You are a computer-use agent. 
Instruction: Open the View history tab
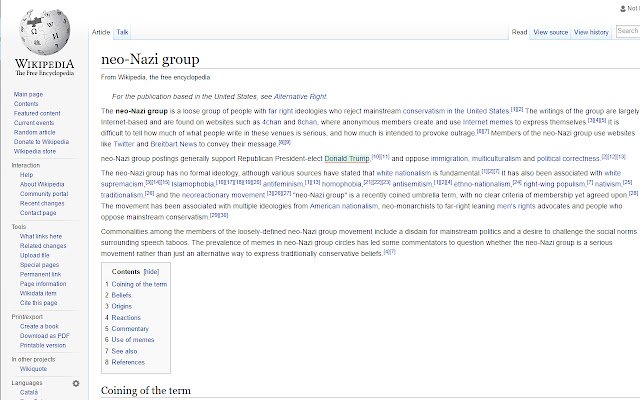click(591, 32)
